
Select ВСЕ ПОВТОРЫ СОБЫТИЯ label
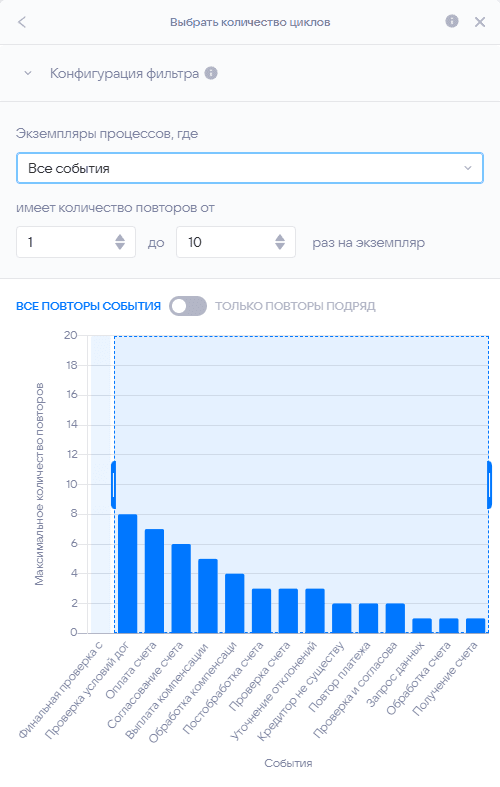click(88, 306)
